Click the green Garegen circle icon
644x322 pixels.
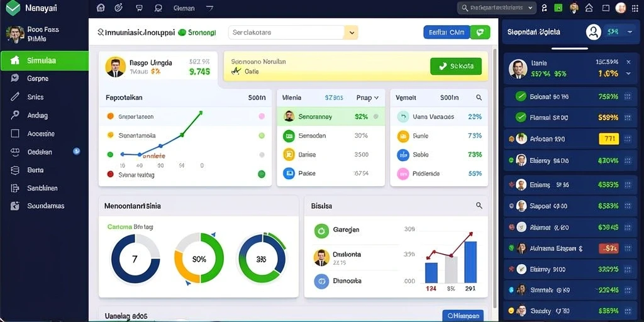321,230
